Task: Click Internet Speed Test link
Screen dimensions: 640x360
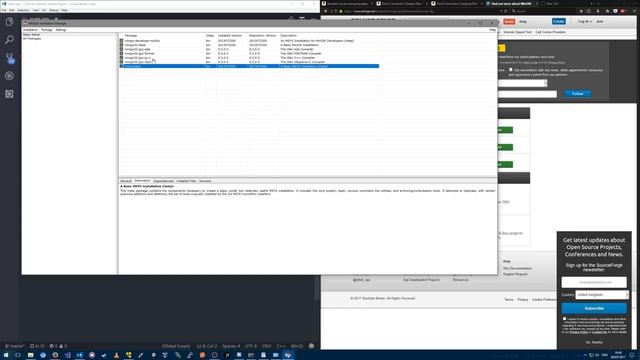Action: point(517,32)
